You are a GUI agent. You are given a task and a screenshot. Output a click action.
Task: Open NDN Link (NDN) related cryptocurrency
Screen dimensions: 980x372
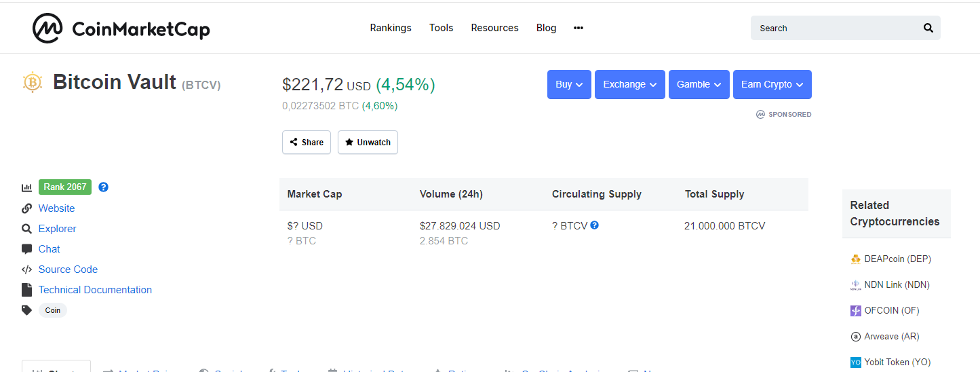897,285
